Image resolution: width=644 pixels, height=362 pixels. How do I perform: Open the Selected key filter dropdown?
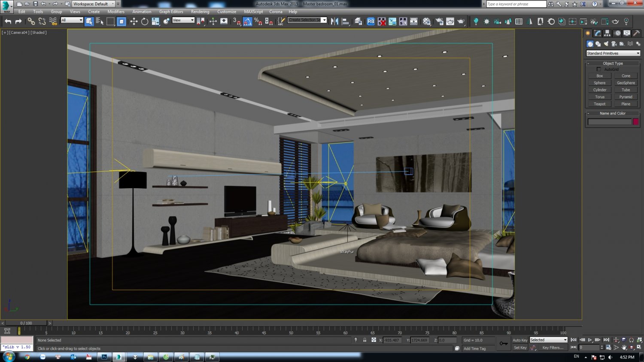click(x=565, y=340)
